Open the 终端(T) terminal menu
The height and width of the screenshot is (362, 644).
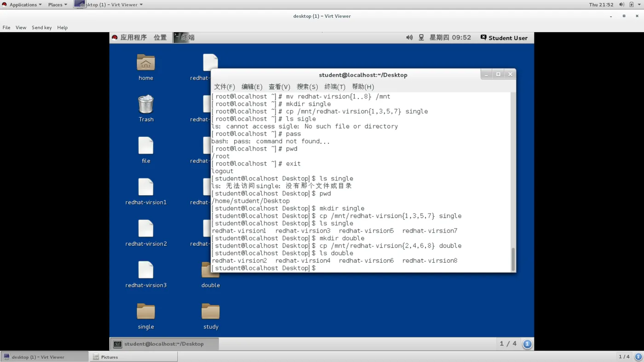[335, 87]
